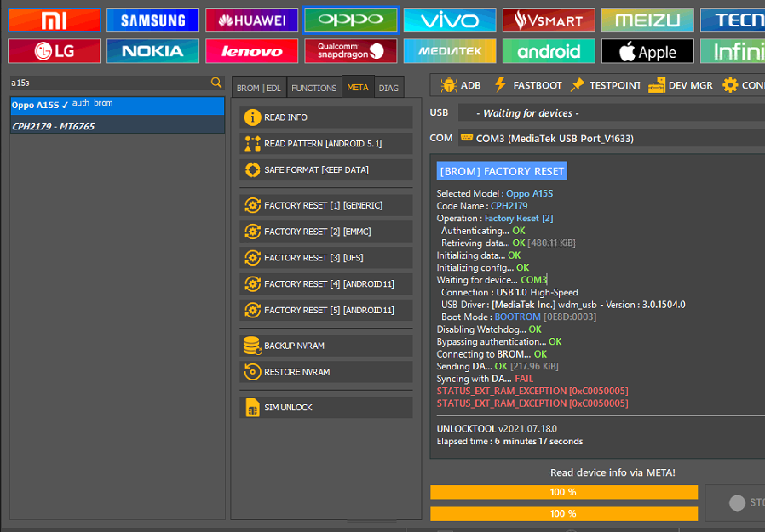Click the upper 100 % progress bar
765x532 pixels.
563,492
